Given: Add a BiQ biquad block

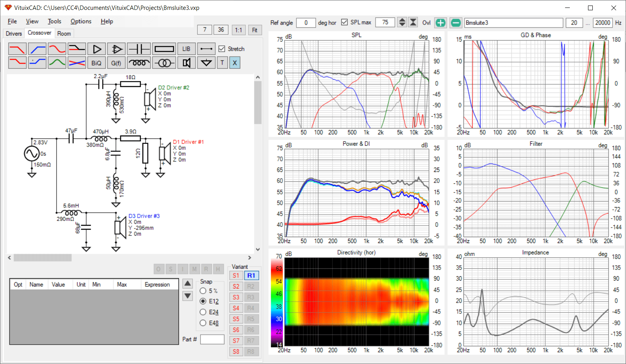Looking at the screenshot, I should (x=97, y=62).
